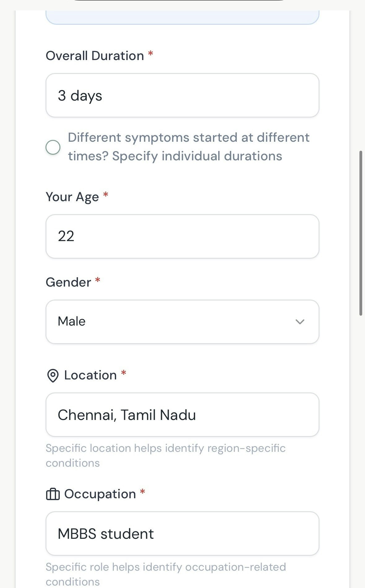The width and height of the screenshot is (365, 588).
Task: Select the Location field with Chennai, Tamil Nadu
Action: pyautogui.click(x=182, y=415)
